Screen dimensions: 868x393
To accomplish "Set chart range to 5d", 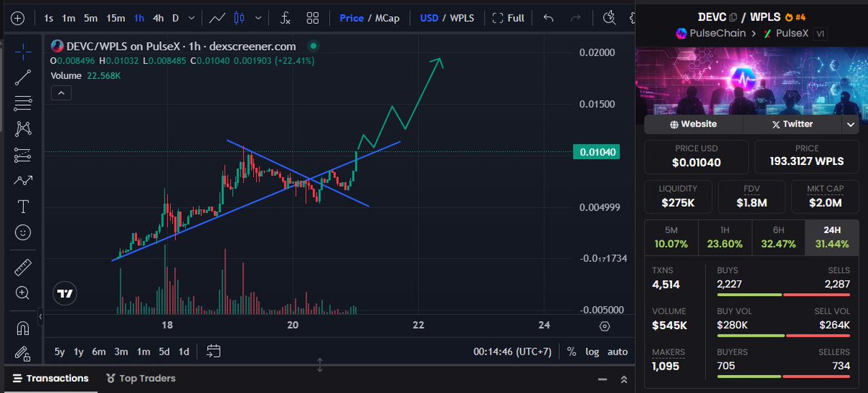I will point(164,352).
